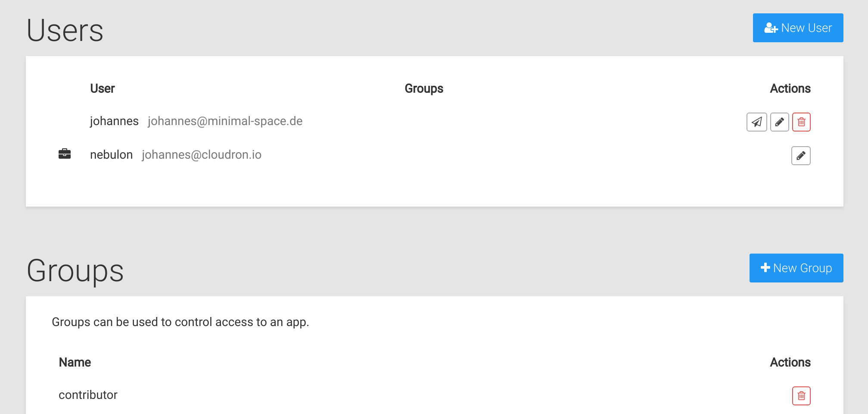868x414 pixels.
Task: Click the add-person icon on New User
Action: (x=771, y=28)
